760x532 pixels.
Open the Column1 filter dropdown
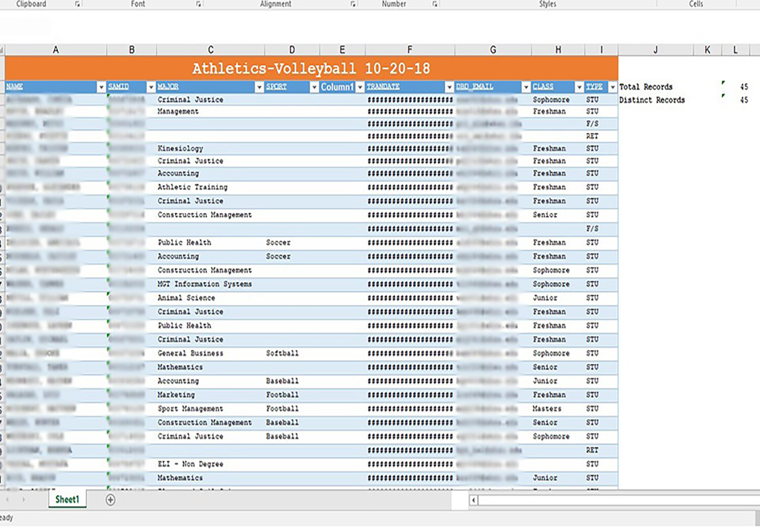[360, 87]
